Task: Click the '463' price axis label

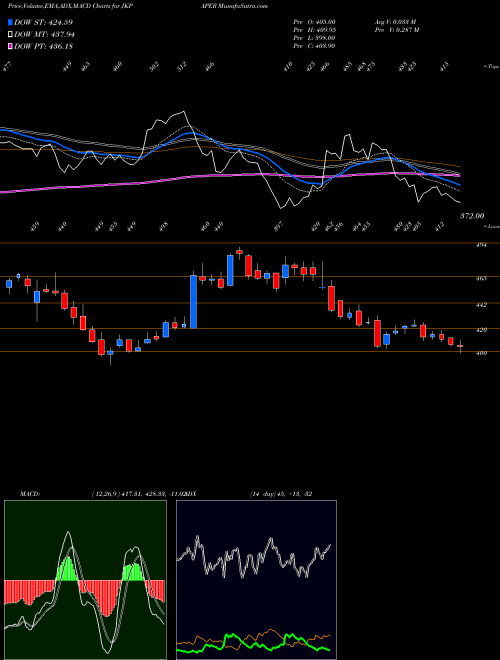Action: click(481, 278)
